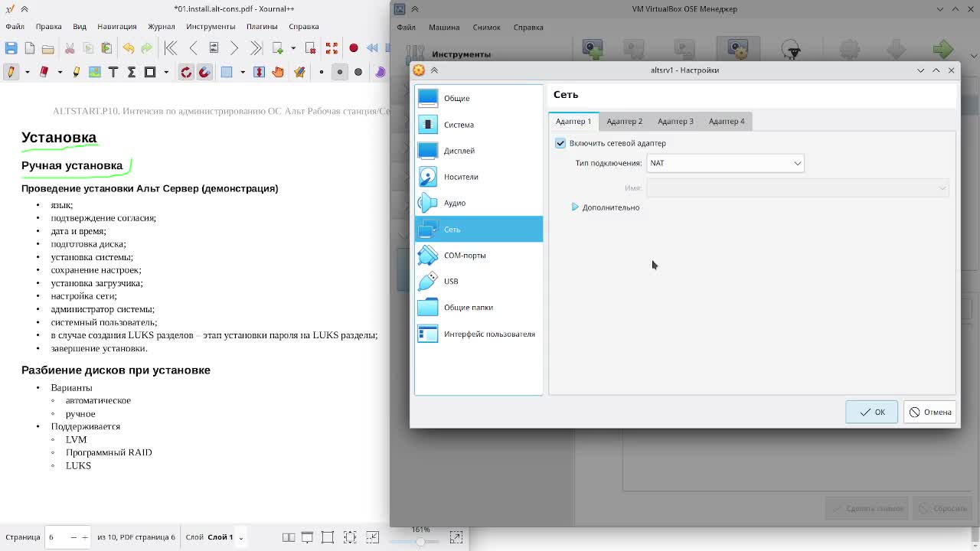Select the Text tool
This screenshot has width=980, height=551.
click(x=113, y=72)
